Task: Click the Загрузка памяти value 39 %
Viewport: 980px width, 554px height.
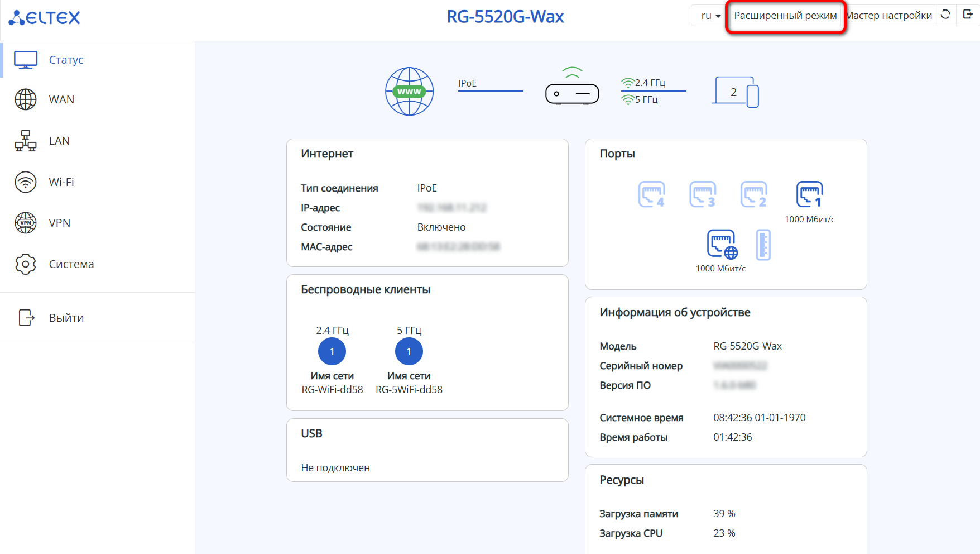Action: (724, 514)
